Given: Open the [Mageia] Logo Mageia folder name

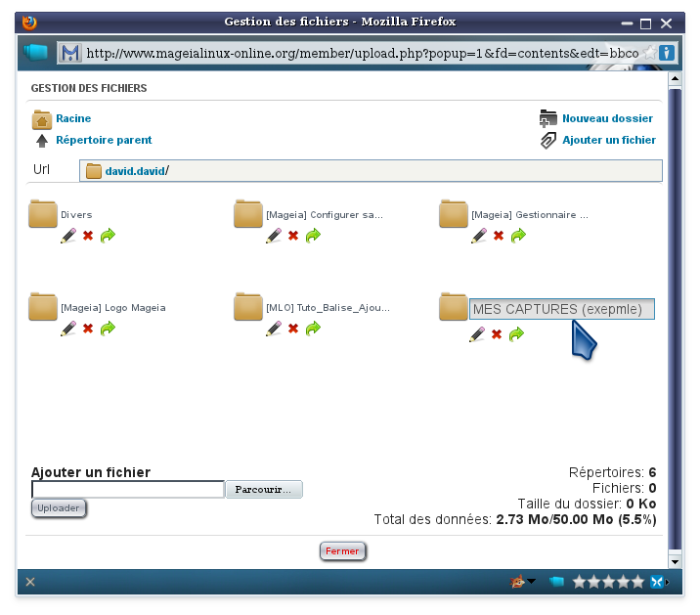Looking at the screenshot, I should tap(113, 308).
